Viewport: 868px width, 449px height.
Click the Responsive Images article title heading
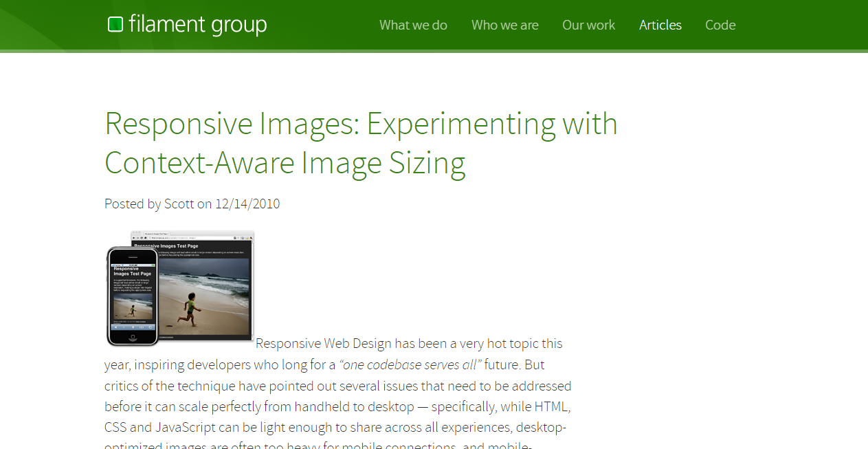pyautogui.click(x=361, y=143)
